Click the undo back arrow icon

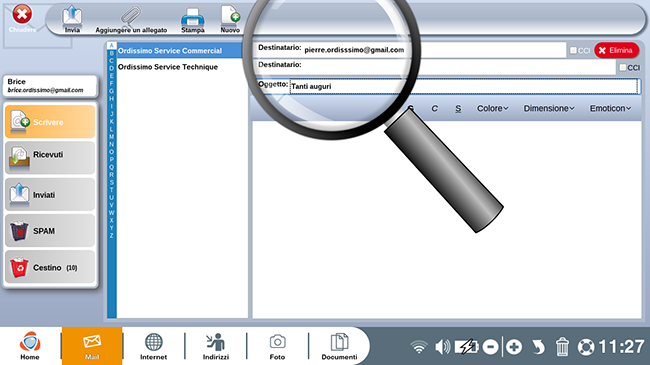pyautogui.click(x=538, y=347)
